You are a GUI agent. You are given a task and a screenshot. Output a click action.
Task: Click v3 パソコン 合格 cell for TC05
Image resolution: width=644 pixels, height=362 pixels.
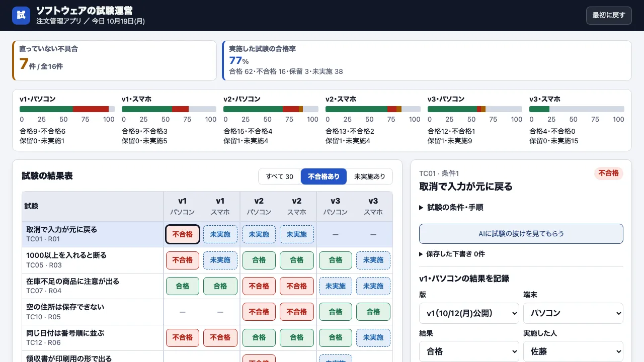(x=336, y=260)
